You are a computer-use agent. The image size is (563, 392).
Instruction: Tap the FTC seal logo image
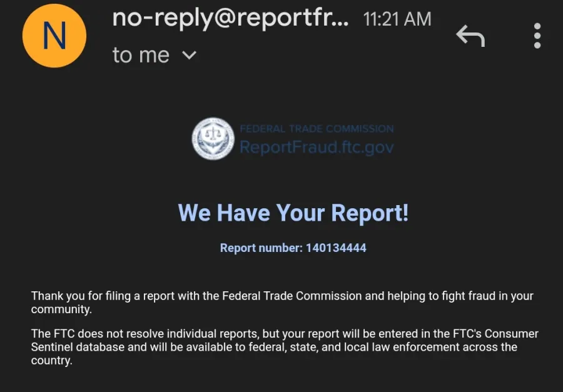(213, 139)
